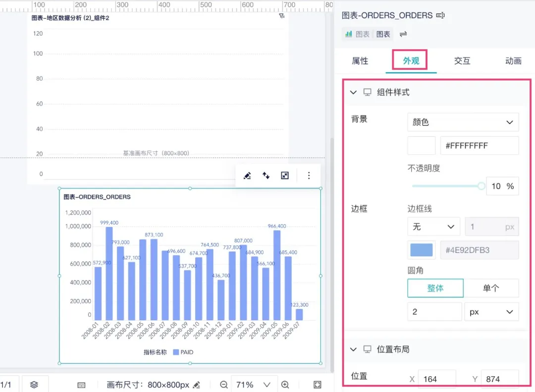535x392 pixels.
Task: Collapse the 组件样式 section
Action: (353, 92)
